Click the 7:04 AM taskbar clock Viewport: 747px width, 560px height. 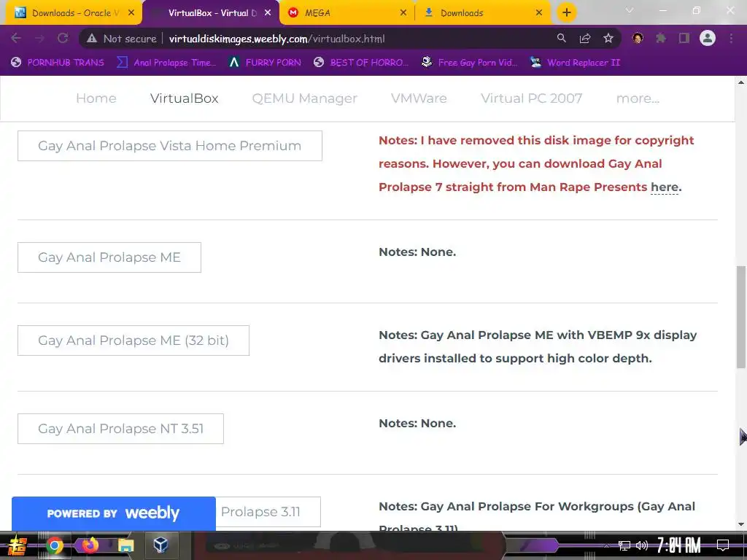(679, 545)
